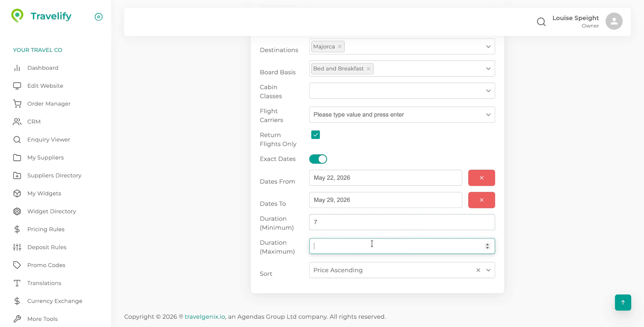
Task: Click the sidebar collapse target icon
Action: [x=99, y=17]
